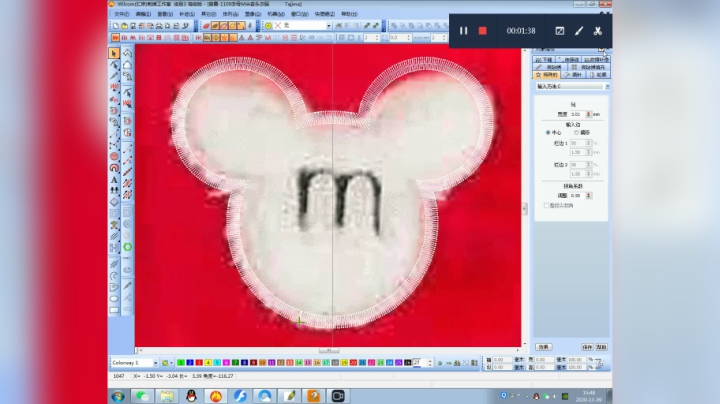Select the Lettering 'A' tool
This screenshot has height=404, width=720.
[114, 180]
